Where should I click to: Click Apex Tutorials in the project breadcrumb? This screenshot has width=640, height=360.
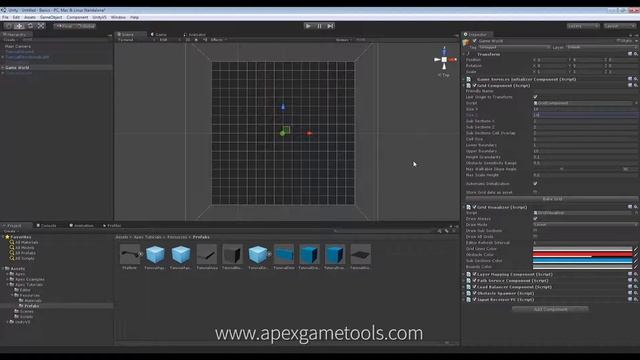(148, 237)
